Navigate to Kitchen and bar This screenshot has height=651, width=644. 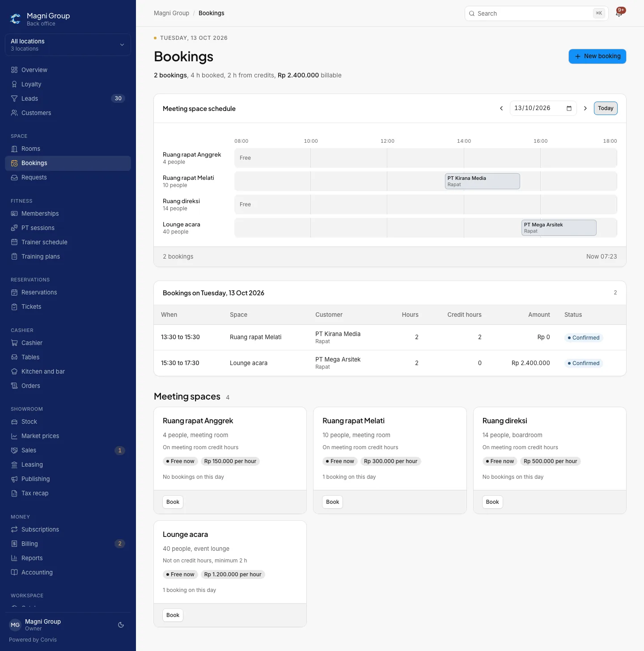click(68, 371)
